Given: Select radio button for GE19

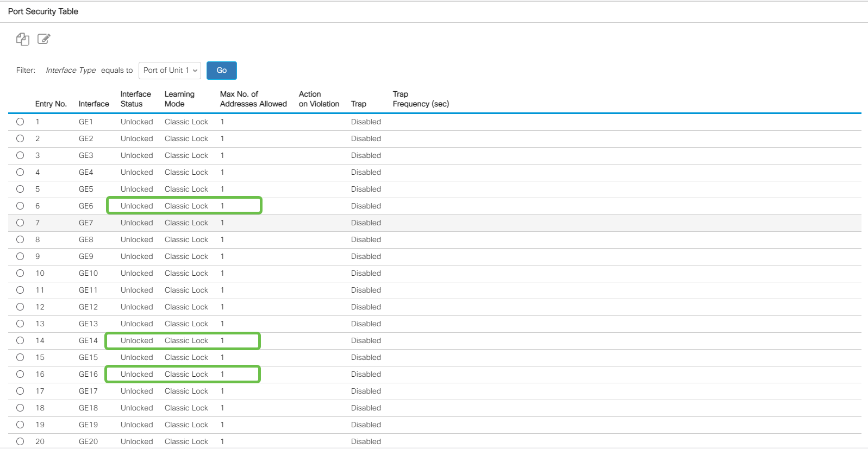Looking at the screenshot, I should coord(20,425).
